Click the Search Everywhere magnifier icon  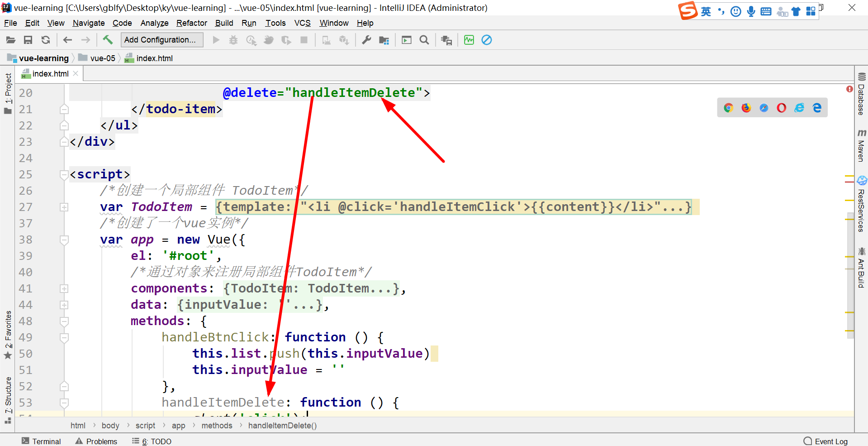coord(424,40)
